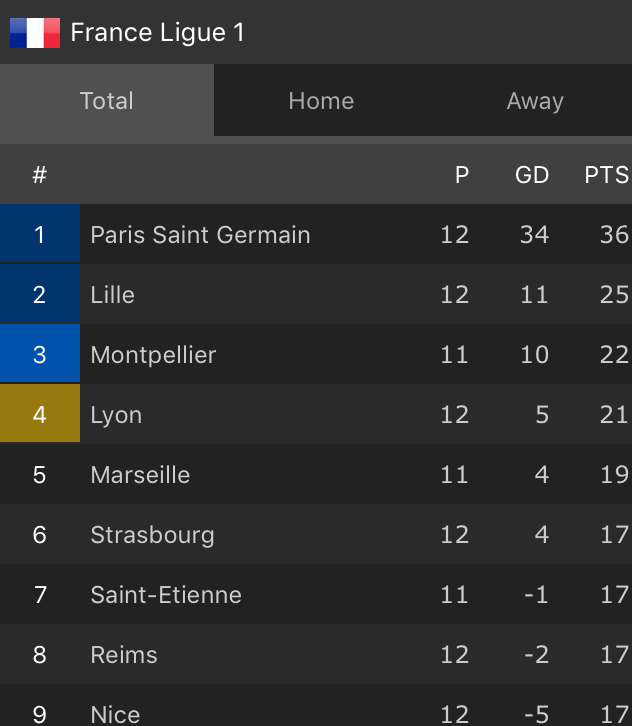Click the GD column header
The width and height of the screenshot is (632, 726).
(532, 175)
